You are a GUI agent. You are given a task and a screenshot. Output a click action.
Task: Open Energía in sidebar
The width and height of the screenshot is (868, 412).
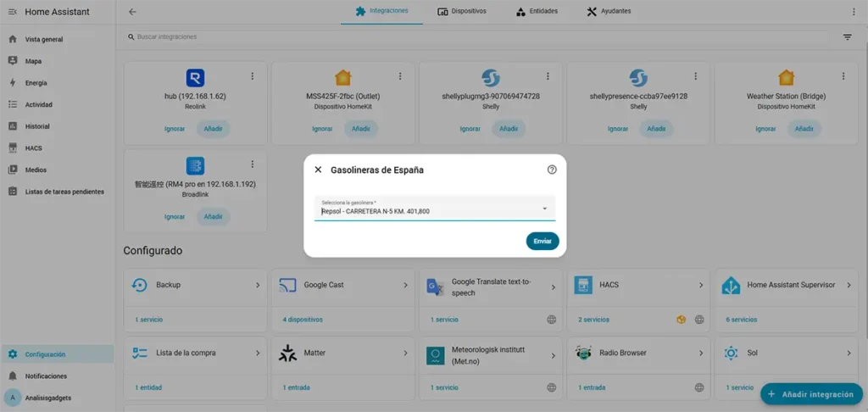pyautogui.click(x=58, y=83)
